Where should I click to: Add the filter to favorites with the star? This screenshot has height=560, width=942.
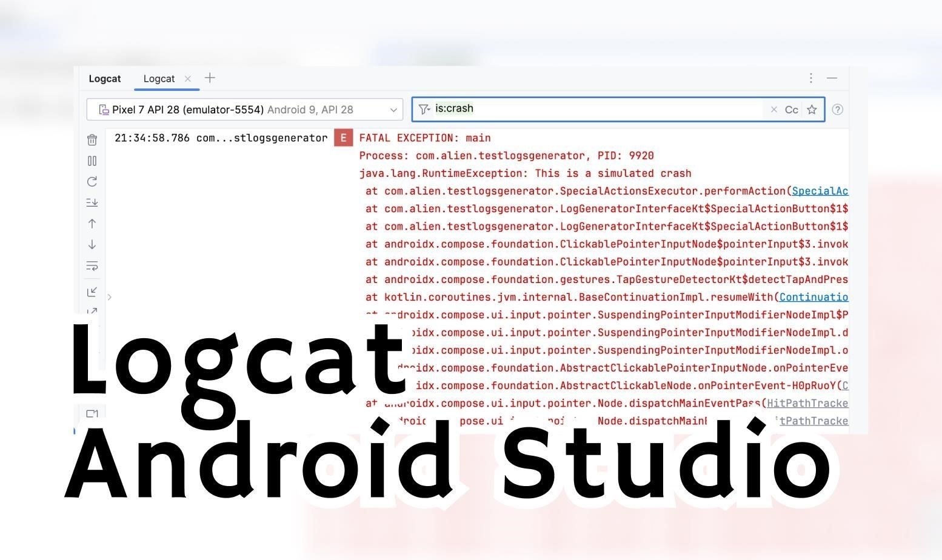[812, 110]
